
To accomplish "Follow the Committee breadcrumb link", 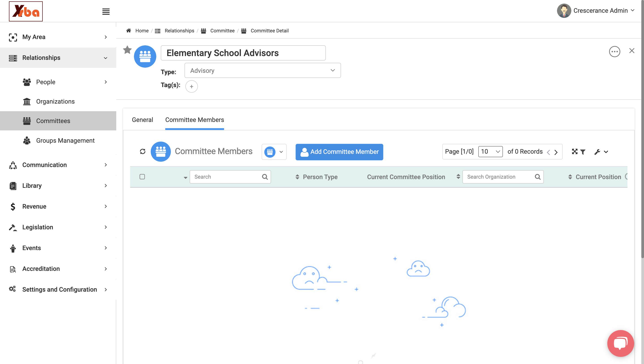I will 222,31.
